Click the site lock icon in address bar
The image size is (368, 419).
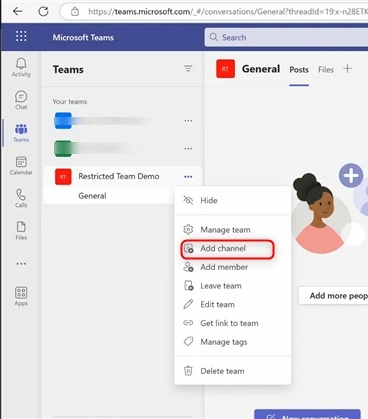[75, 12]
